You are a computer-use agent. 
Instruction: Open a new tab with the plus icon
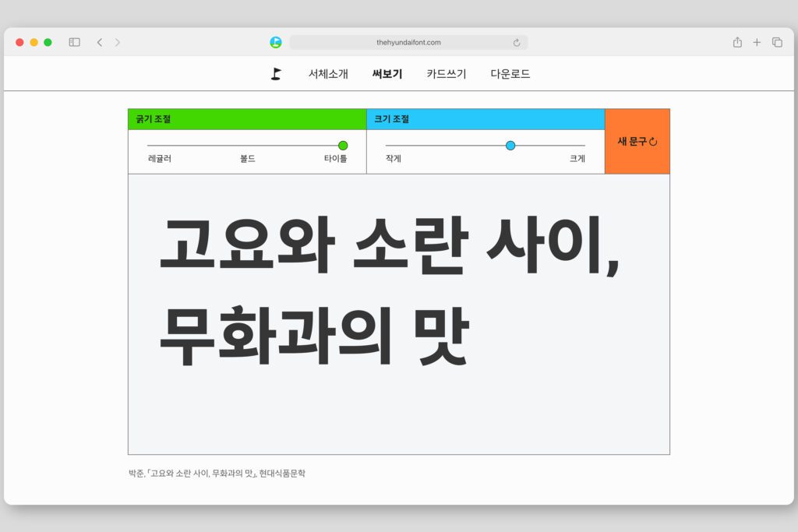click(757, 42)
